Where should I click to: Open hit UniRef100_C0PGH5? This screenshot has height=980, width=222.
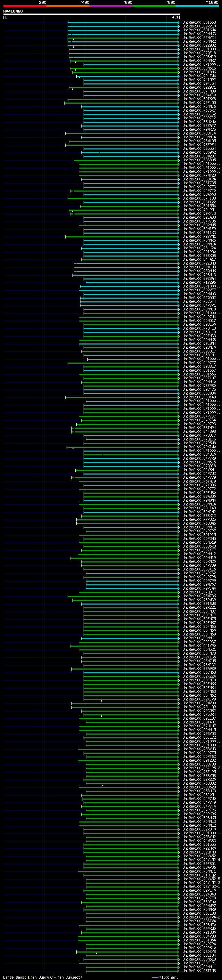click(x=199, y=539)
